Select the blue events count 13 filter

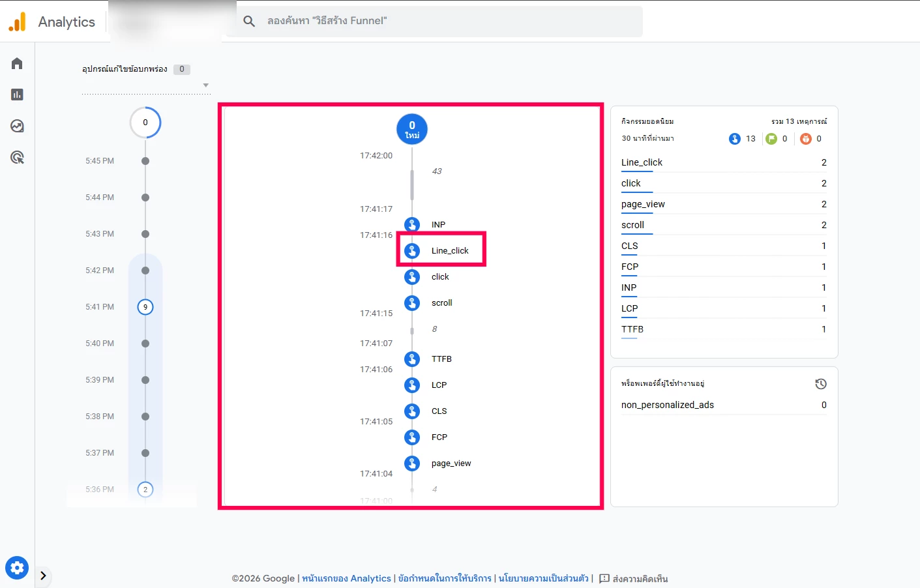(742, 139)
